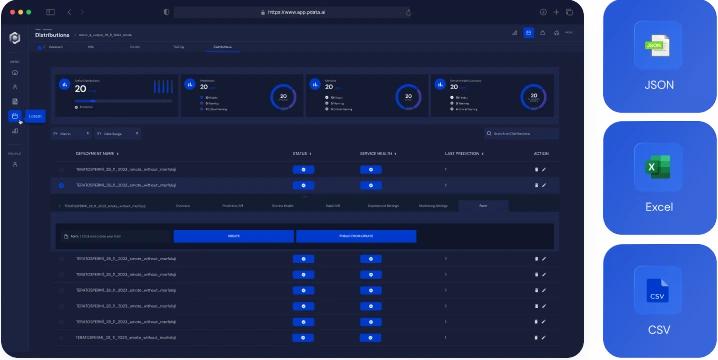Screen dimensions: 718x360
Task: Show the browser tab overview icon
Action: coord(569,12)
